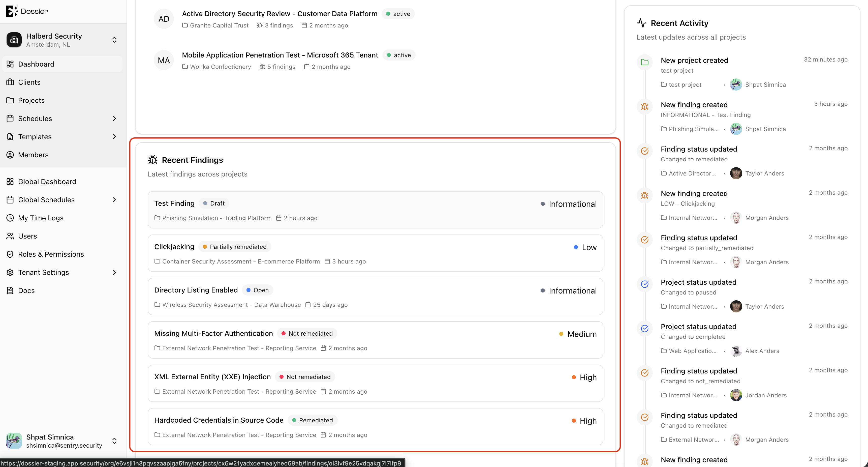This screenshot has height=467, width=868.
Task: Click Alex Anders avatar in activity feed
Action: (736, 351)
